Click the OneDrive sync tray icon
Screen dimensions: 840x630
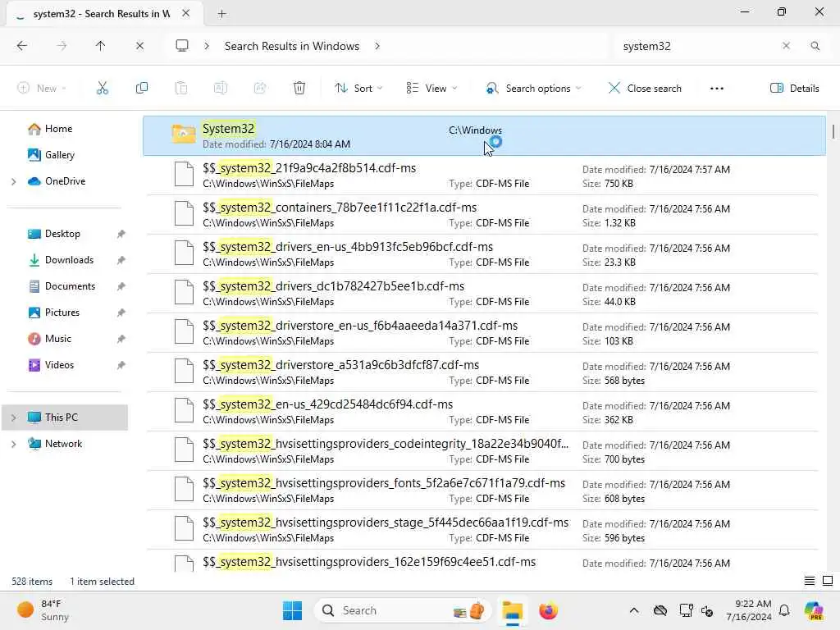click(x=660, y=610)
